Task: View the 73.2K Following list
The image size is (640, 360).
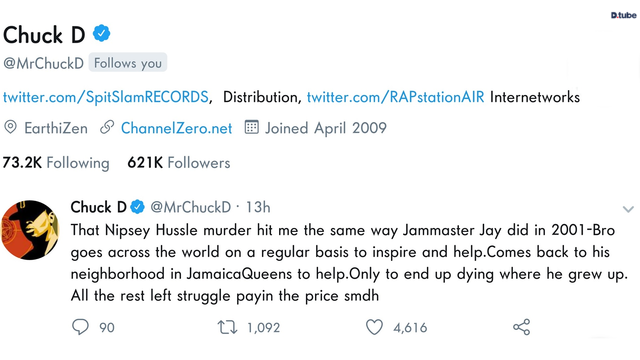Action: click(x=56, y=163)
